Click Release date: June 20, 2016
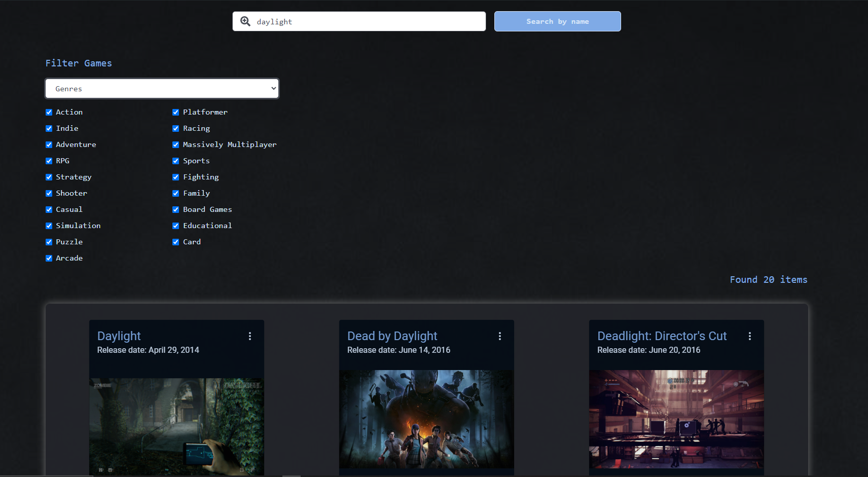Image resolution: width=868 pixels, height=477 pixels. (x=648, y=350)
